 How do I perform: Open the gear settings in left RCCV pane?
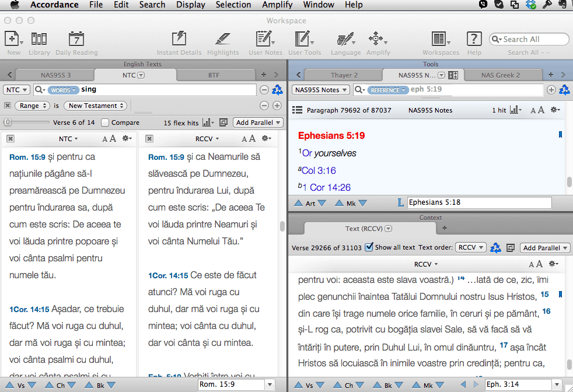(x=267, y=138)
